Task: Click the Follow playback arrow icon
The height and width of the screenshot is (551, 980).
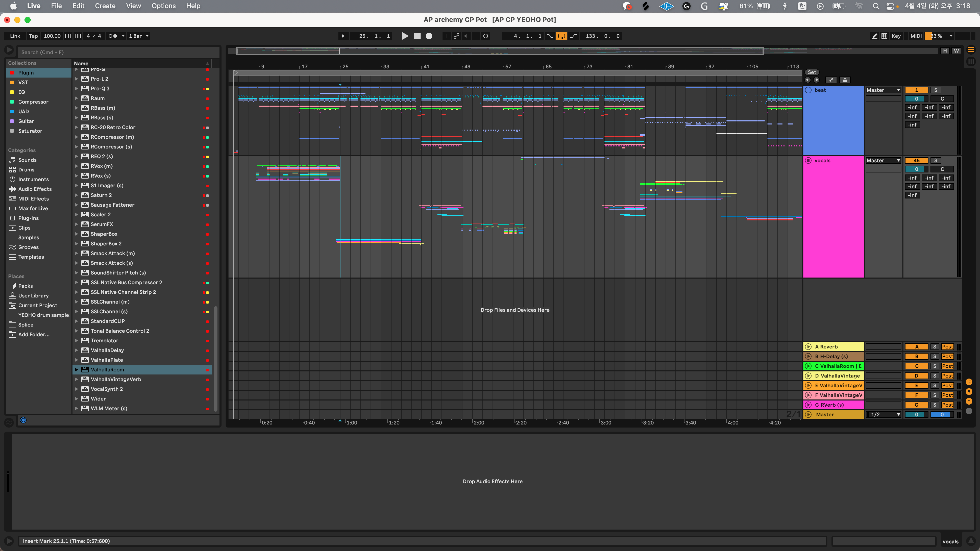Action: point(344,36)
